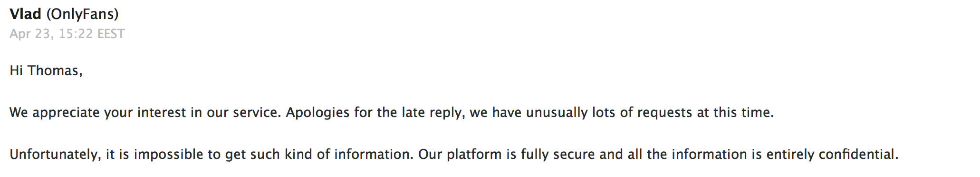The height and width of the screenshot is (177, 980).
Task: Select the (OnlyFans) label beside sender
Action: (82, 14)
